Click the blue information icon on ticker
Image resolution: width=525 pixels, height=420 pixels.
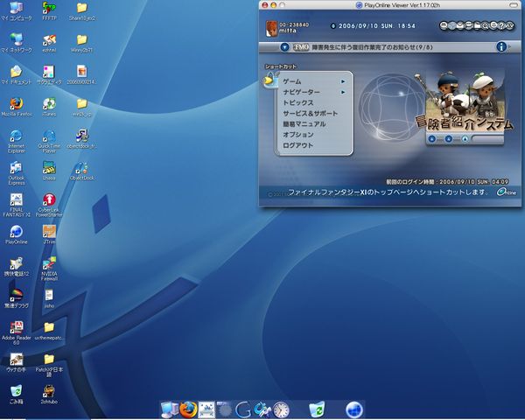click(501, 47)
